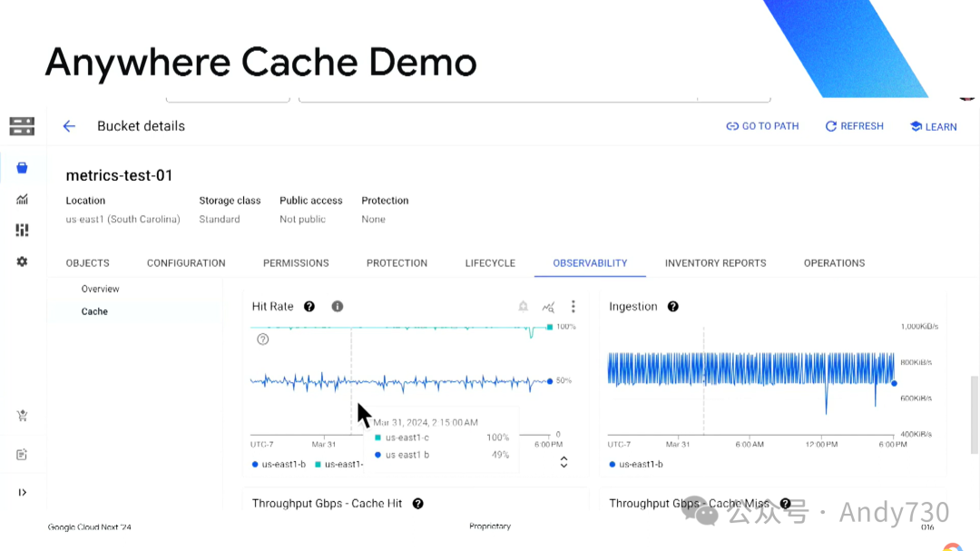The image size is (980, 551).
Task: Click the Standard storage class value
Action: click(220, 220)
